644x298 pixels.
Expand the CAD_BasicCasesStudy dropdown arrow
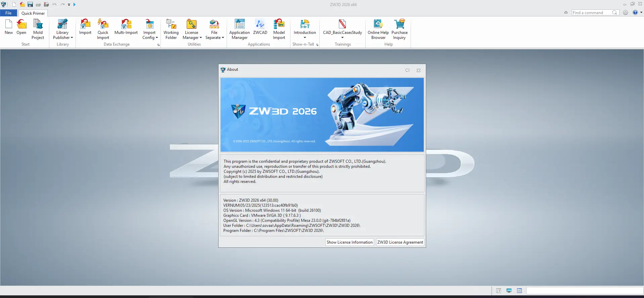point(342,38)
